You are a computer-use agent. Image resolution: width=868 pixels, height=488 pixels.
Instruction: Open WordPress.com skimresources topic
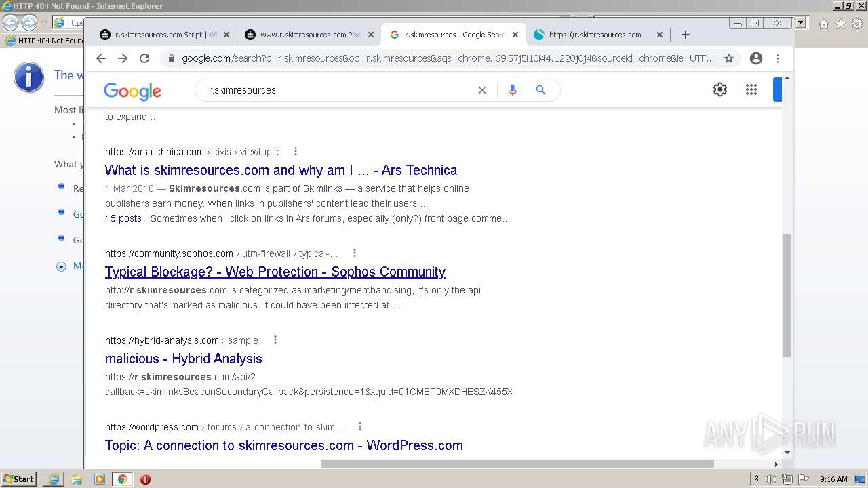pyautogui.click(x=283, y=445)
